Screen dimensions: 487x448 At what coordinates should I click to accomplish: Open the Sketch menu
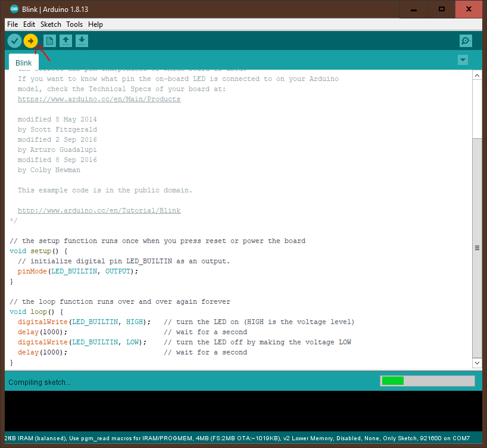(51, 24)
